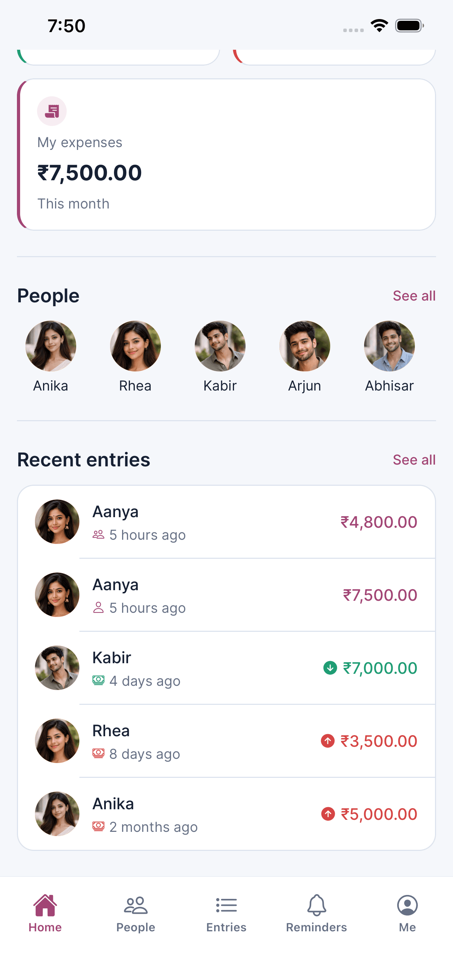Open Kabir's profile from People row
This screenshot has width=453, height=980.
[220, 346]
